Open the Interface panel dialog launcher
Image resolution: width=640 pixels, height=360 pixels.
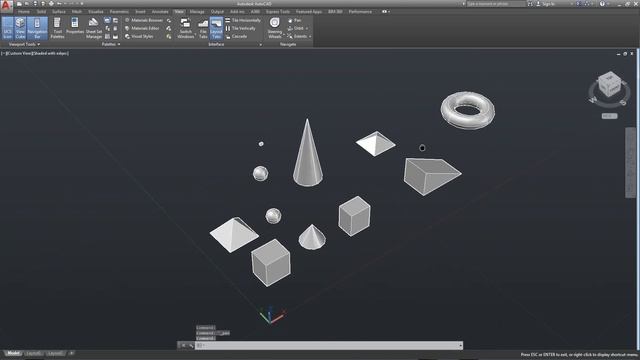[260, 44]
